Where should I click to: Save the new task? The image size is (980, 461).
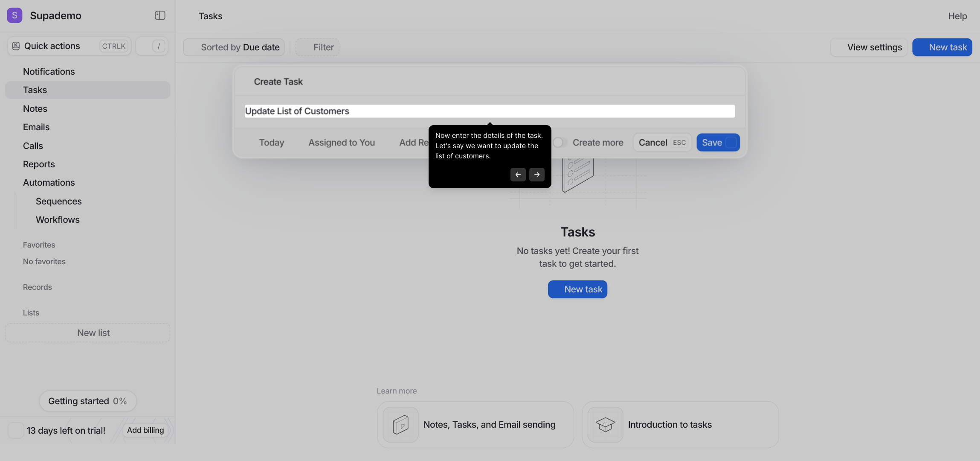pyautogui.click(x=718, y=143)
